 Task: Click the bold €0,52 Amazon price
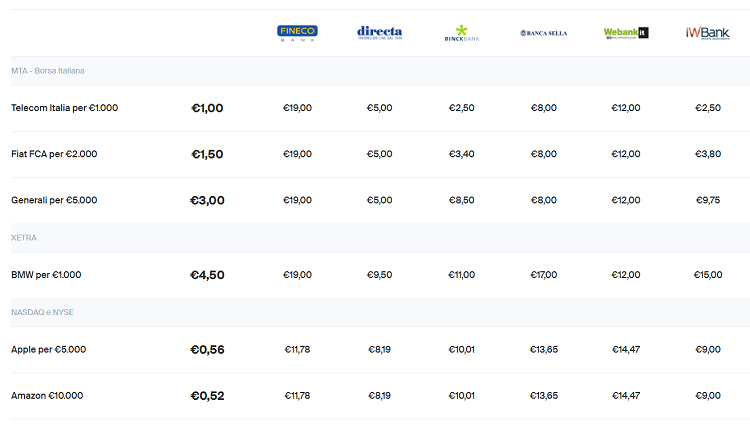pos(207,396)
